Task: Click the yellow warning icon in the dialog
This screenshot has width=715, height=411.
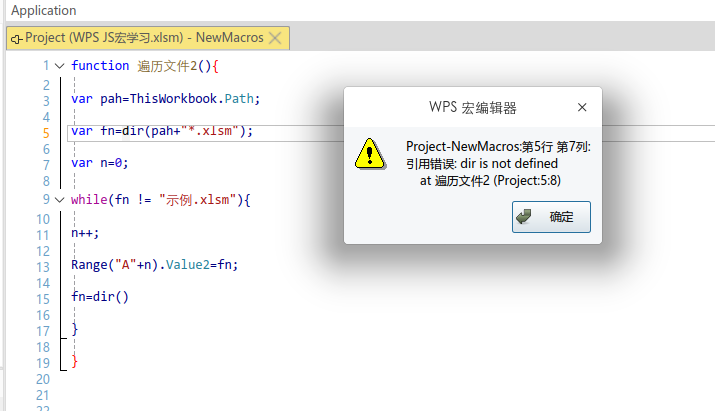Action: (x=370, y=154)
